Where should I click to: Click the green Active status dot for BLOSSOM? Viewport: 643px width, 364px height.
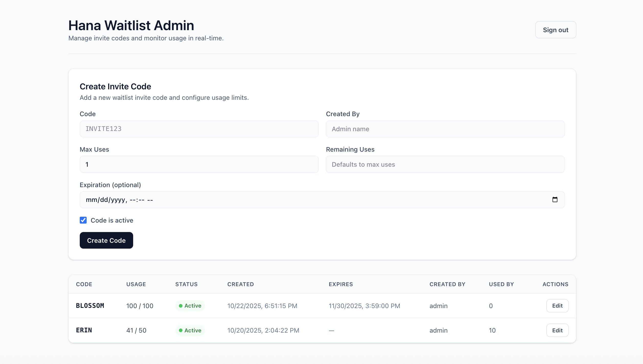[181, 306]
